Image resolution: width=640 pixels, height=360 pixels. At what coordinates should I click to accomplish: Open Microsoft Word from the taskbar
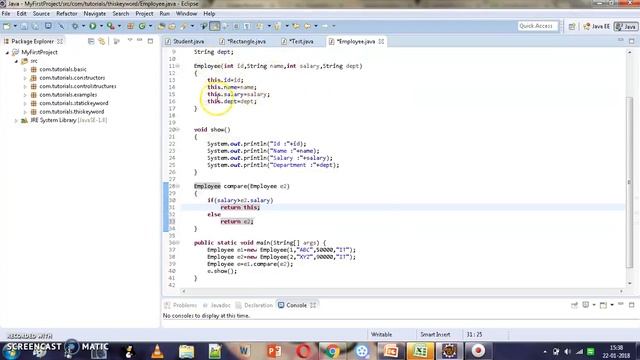[244, 351]
